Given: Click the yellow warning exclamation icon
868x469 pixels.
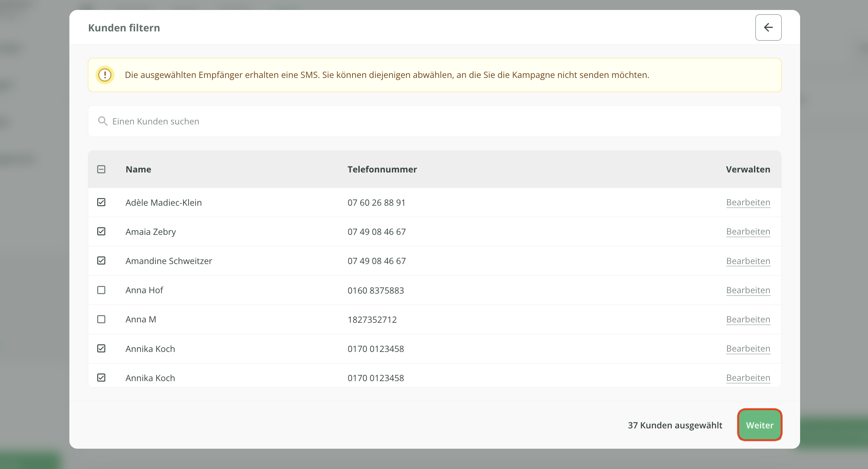Looking at the screenshot, I should (105, 75).
